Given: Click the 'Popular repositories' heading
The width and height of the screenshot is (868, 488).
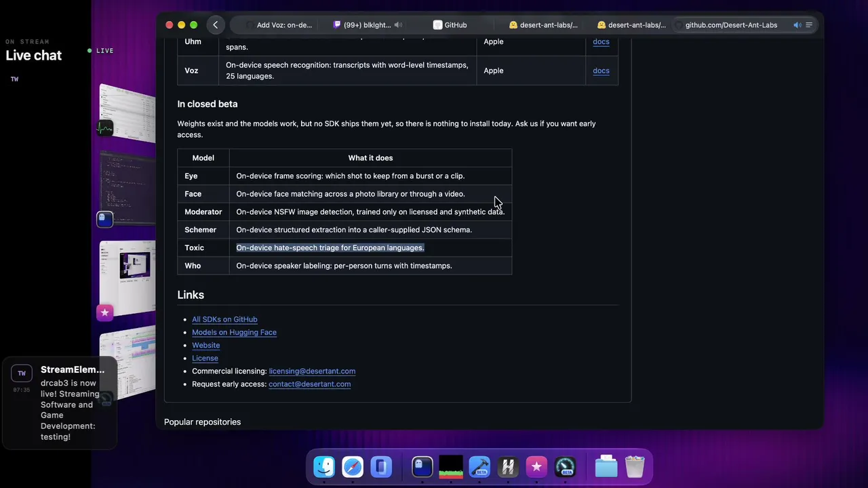Looking at the screenshot, I should point(202,422).
